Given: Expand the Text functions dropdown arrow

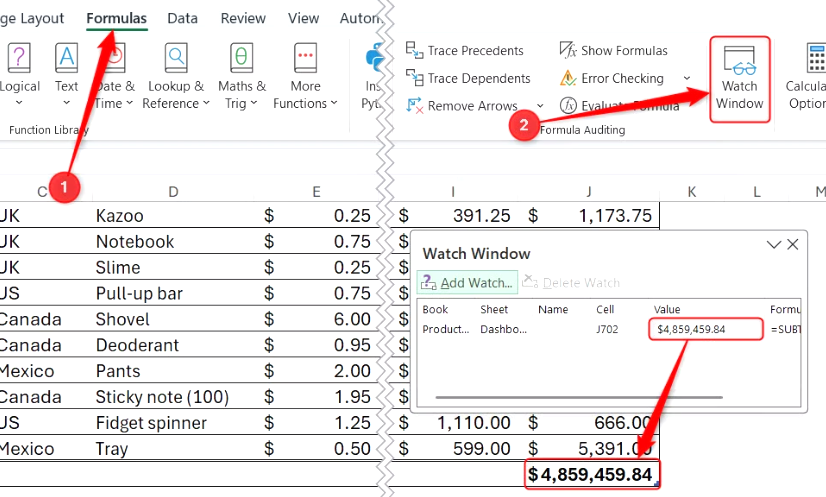Looking at the screenshot, I should tap(66, 103).
